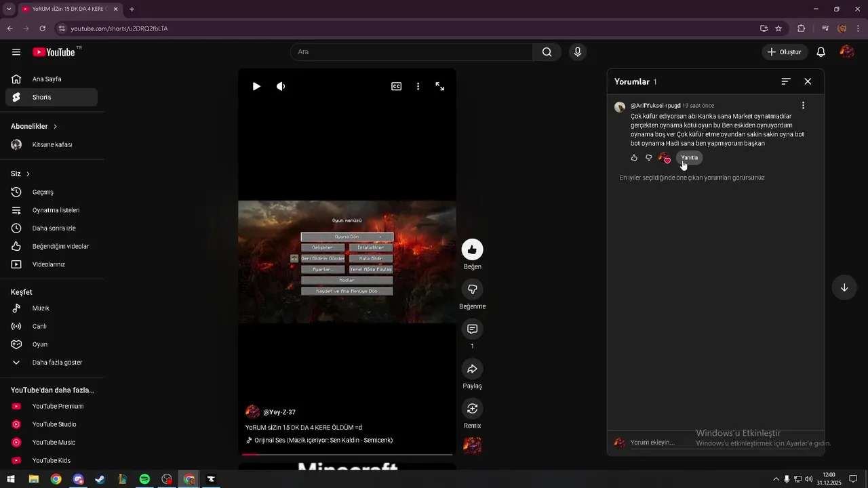Click the search magnifier button

tap(547, 52)
